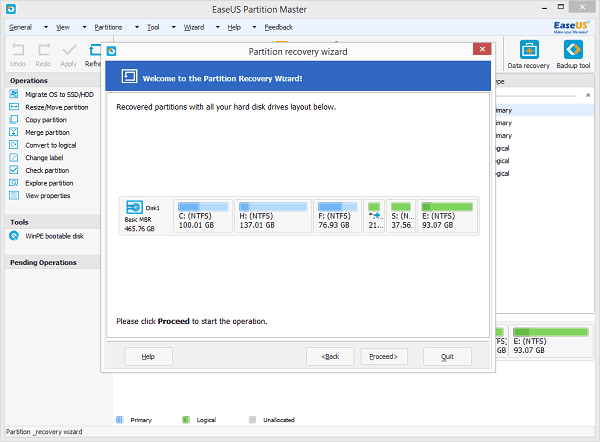
Task: Expand the dropdown arrow next to General
Action: point(46,27)
